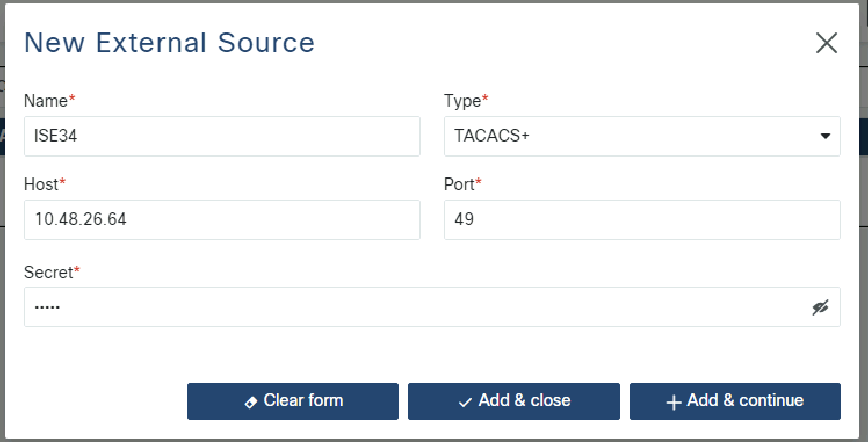Clear form button text

(303, 400)
